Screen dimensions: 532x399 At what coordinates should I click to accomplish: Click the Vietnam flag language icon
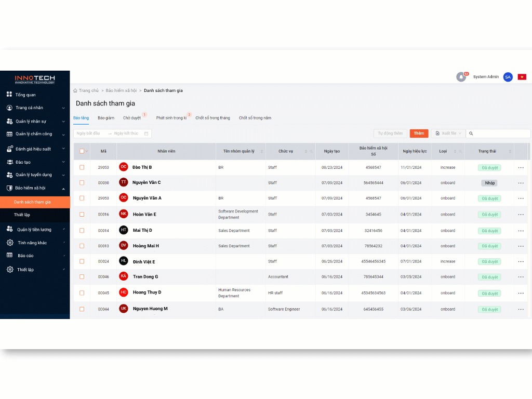(x=522, y=77)
